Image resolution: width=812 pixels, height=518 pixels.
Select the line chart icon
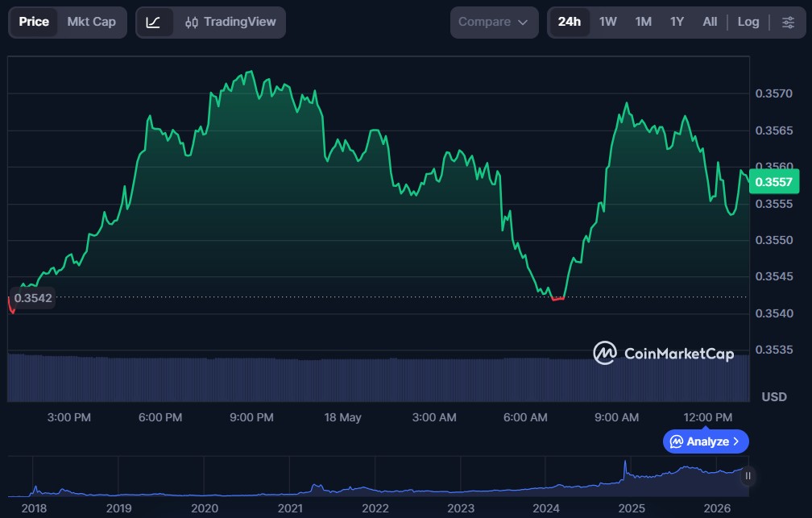coord(153,23)
